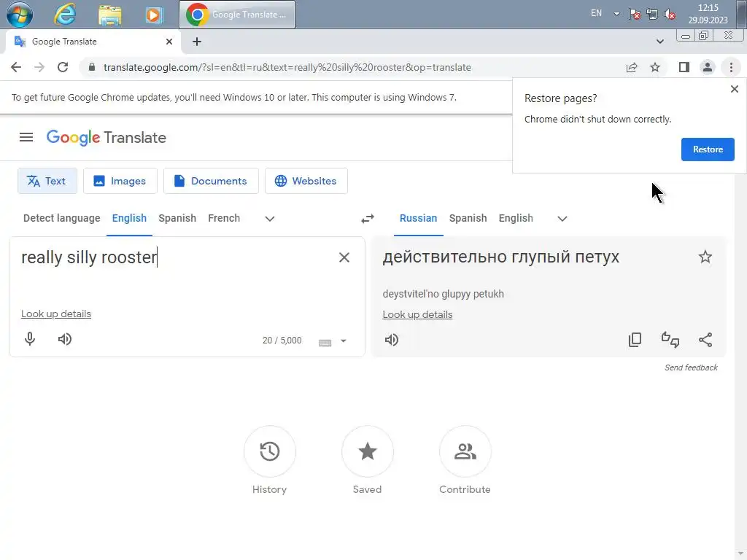Open a new browser tab
The width and height of the screenshot is (747, 560).
tap(197, 42)
